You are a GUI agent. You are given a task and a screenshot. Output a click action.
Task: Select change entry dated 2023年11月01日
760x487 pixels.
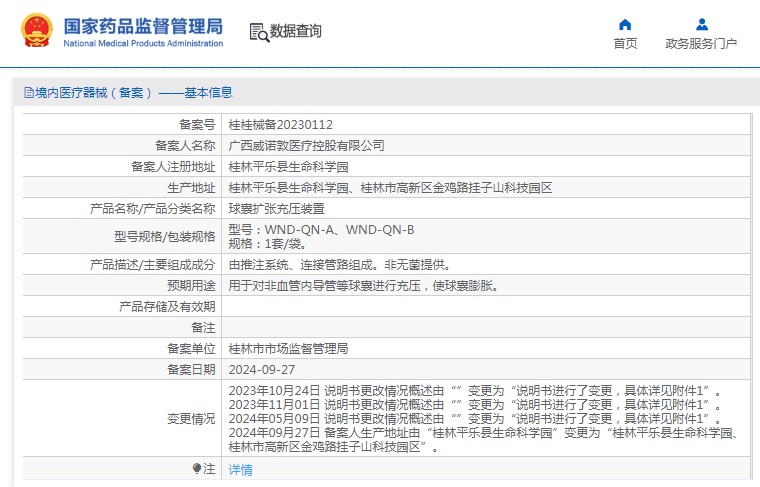tap(475, 405)
